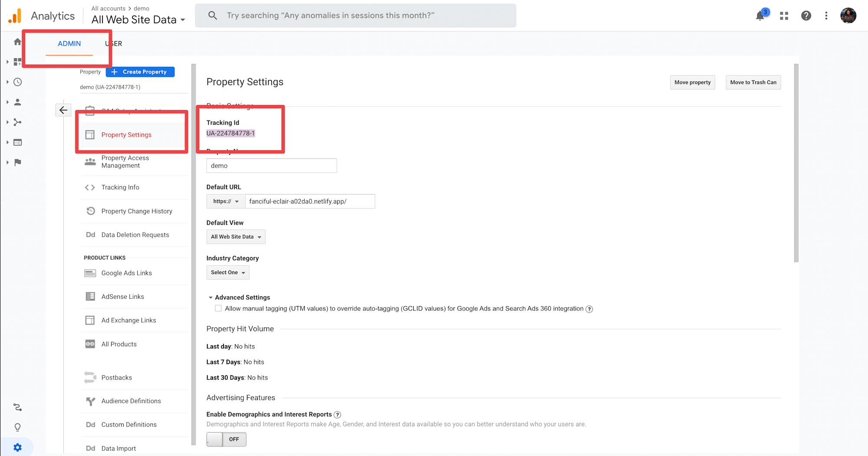The image size is (868, 456).
Task: Open the Help question mark icon
Action: coord(806,16)
